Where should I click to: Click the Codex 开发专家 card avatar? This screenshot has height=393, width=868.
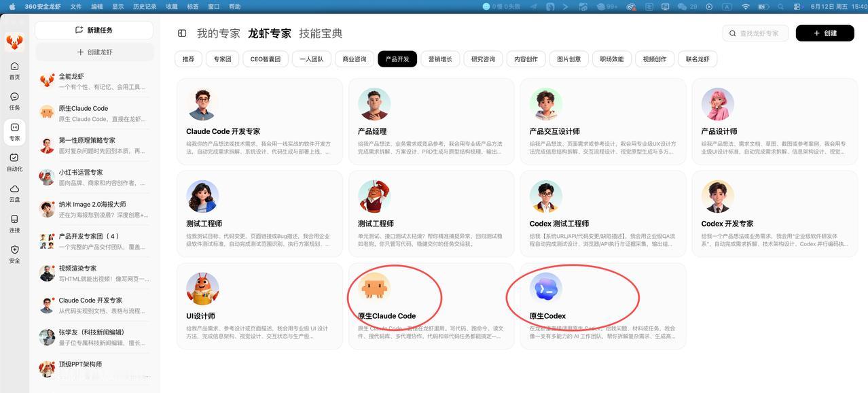(717, 197)
